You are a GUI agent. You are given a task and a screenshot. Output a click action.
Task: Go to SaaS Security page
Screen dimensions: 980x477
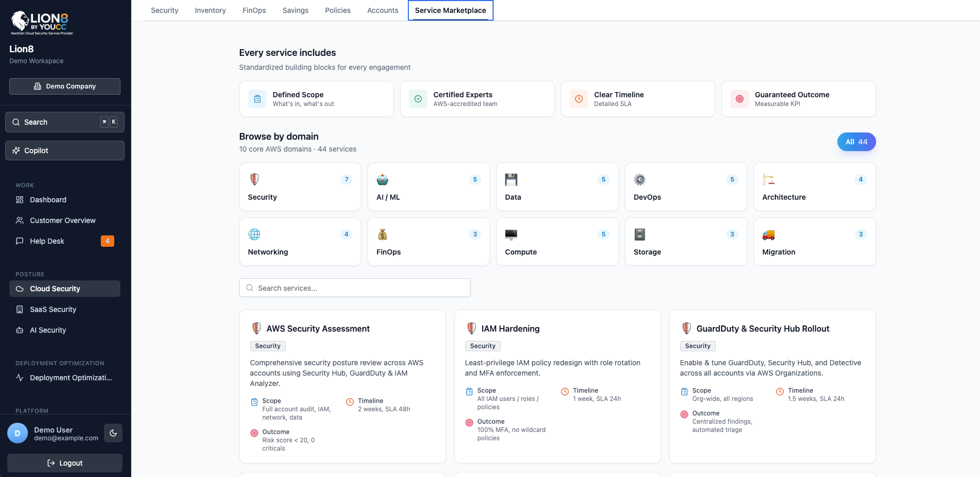click(x=65, y=309)
